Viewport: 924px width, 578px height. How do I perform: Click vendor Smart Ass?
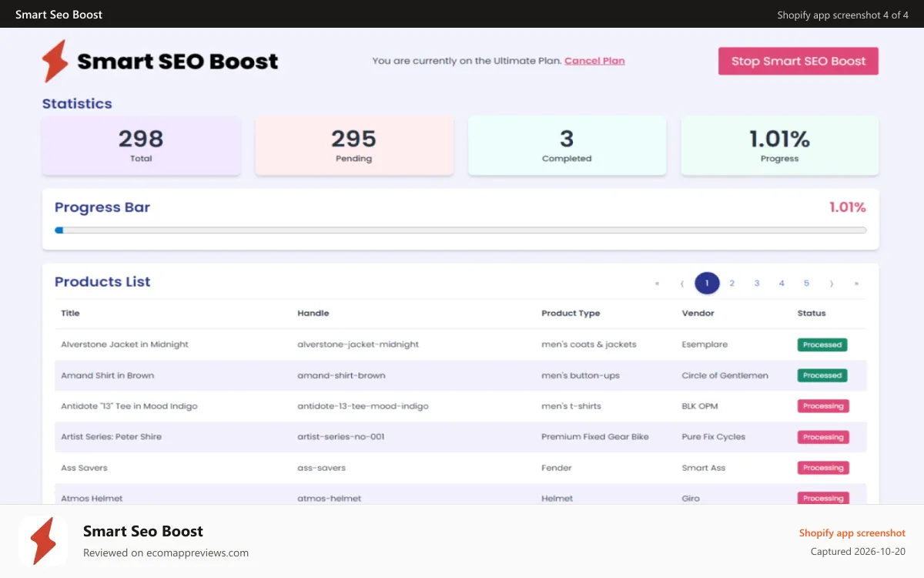[x=704, y=468]
